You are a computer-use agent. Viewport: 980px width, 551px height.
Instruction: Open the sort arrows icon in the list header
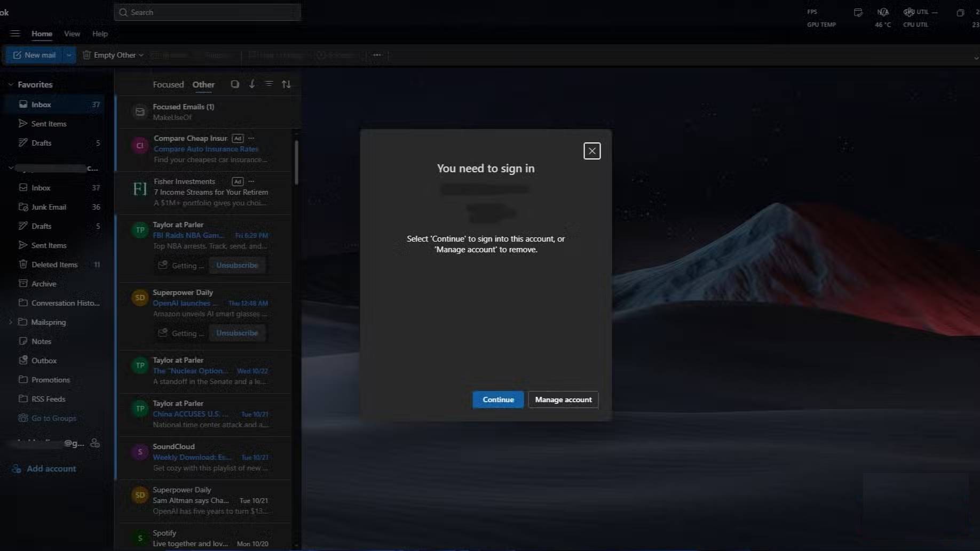286,84
